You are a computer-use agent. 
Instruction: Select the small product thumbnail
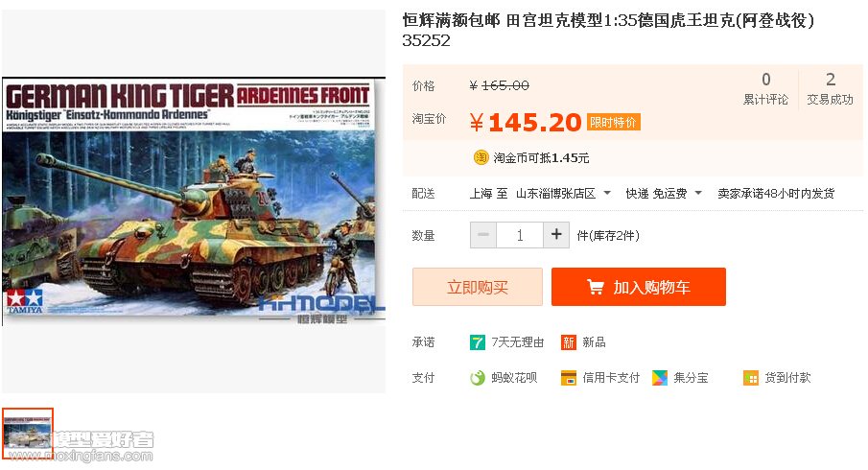[28, 434]
